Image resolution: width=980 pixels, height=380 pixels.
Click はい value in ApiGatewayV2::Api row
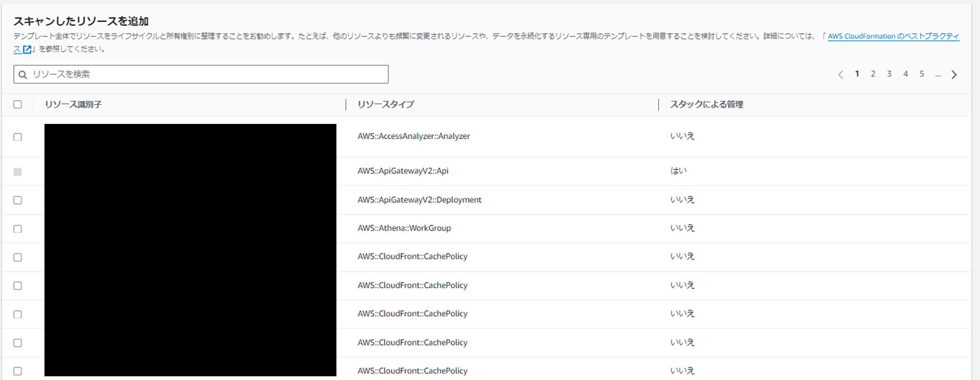tap(679, 171)
